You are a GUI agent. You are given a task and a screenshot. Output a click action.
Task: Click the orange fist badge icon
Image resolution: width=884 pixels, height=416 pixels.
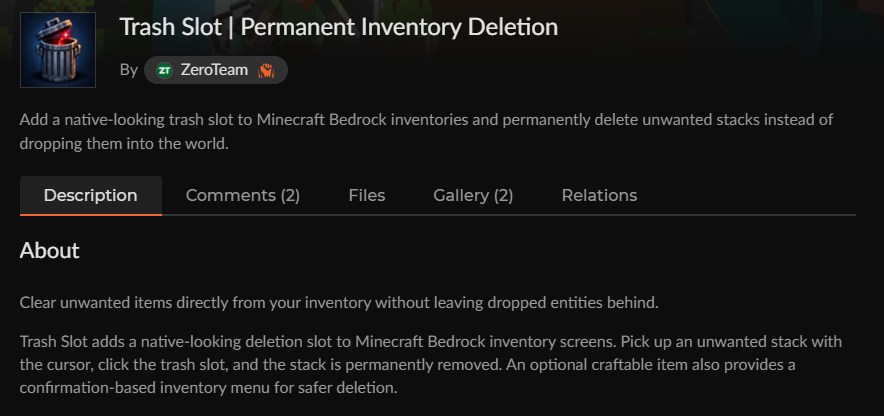[x=266, y=70]
